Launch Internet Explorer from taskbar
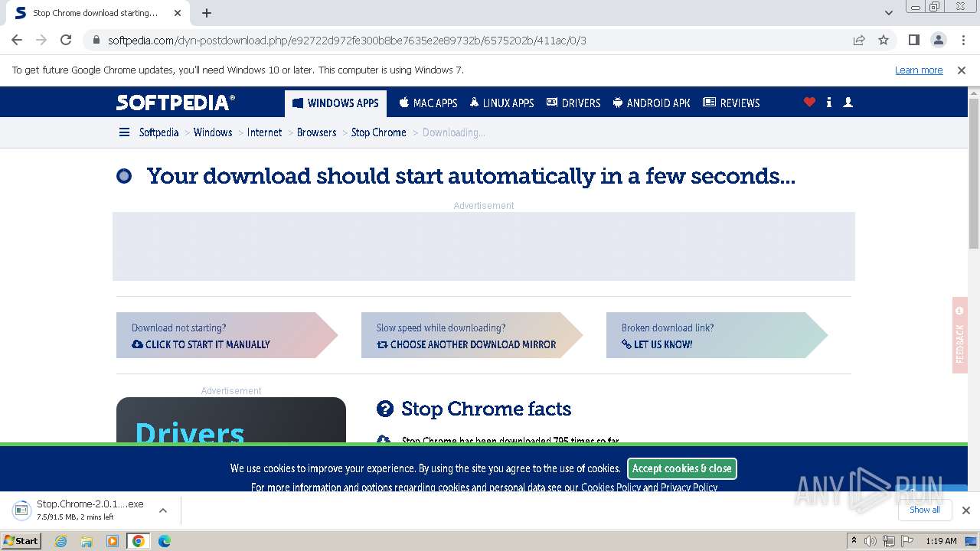 (x=61, y=541)
